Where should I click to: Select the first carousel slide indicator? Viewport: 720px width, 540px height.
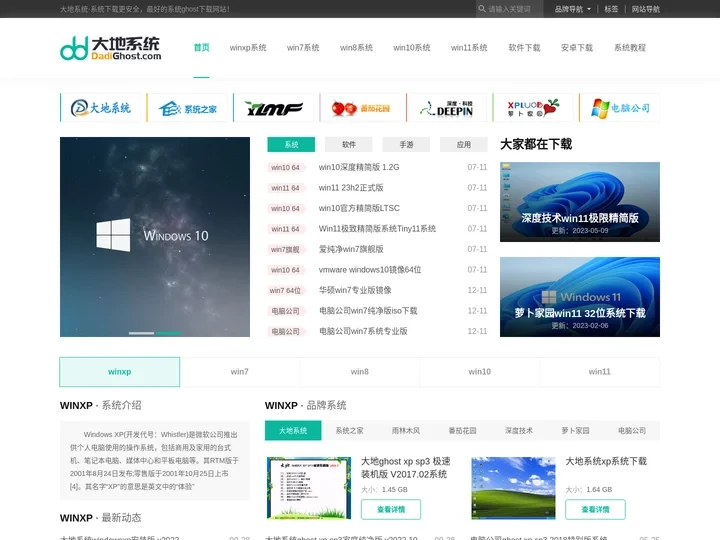coord(141,333)
